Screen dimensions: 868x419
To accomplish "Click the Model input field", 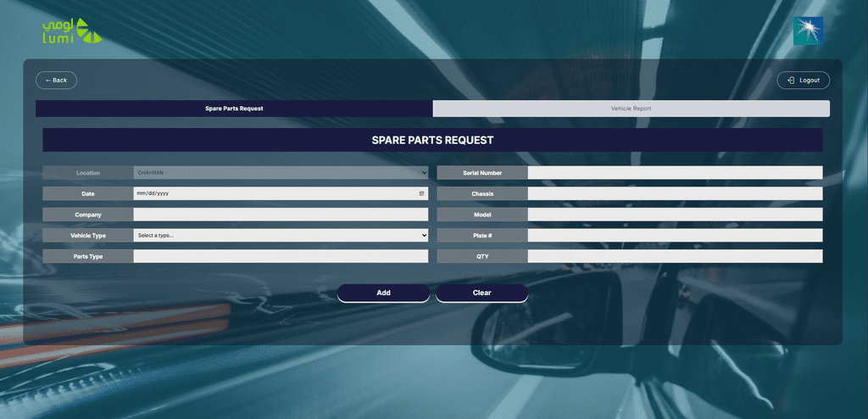I will click(x=675, y=215).
